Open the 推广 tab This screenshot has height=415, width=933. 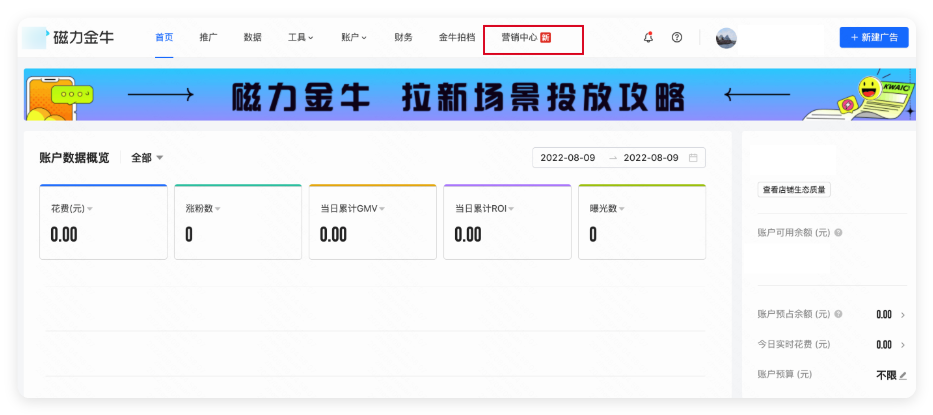[x=208, y=37]
